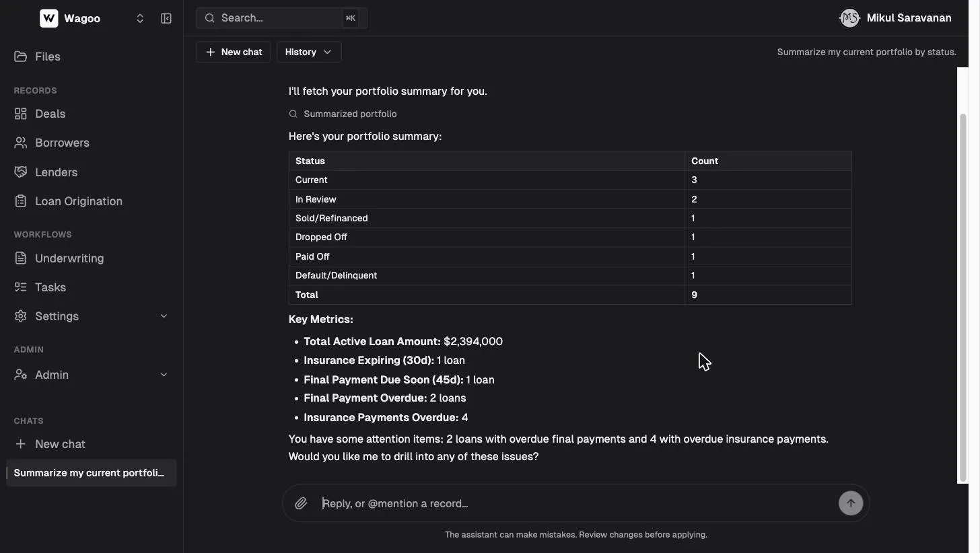980x553 pixels.
Task: Click the Settings gear icon
Action: pos(21,316)
